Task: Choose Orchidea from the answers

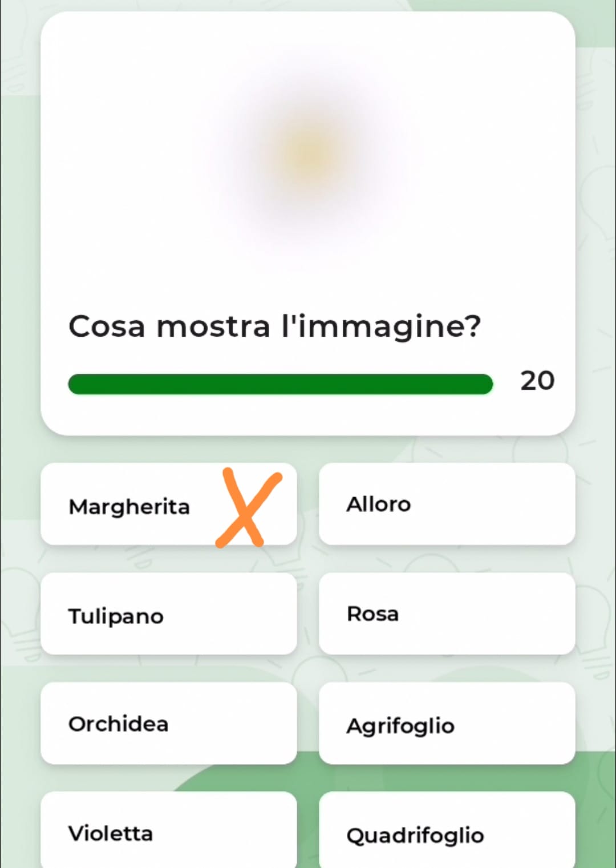Action: pyautogui.click(x=119, y=724)
